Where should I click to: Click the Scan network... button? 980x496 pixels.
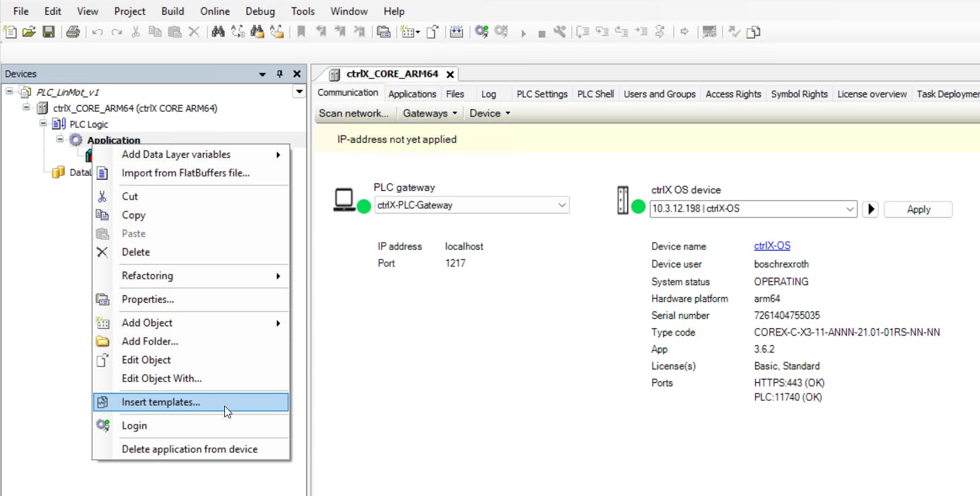(354, 113)
